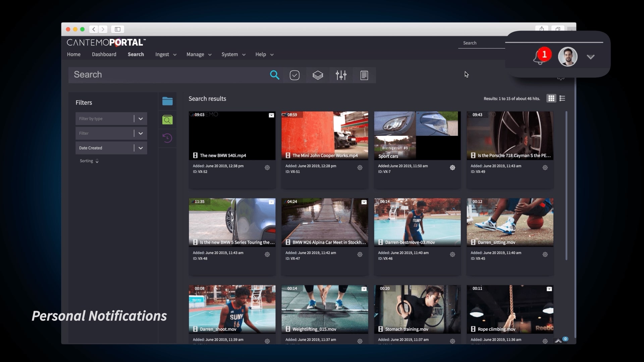The width and height of the screenshot is (644, 362).
Task: Expand the Filter by type dropdown
Action: 141,119
